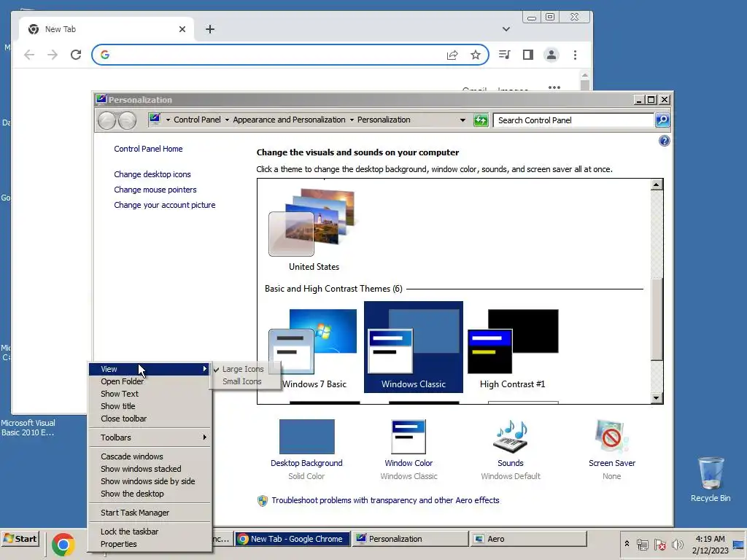Viewport: 747px width, 560px height.
Task: Toggle Lock the taskbar
Action: click(149, 532)
